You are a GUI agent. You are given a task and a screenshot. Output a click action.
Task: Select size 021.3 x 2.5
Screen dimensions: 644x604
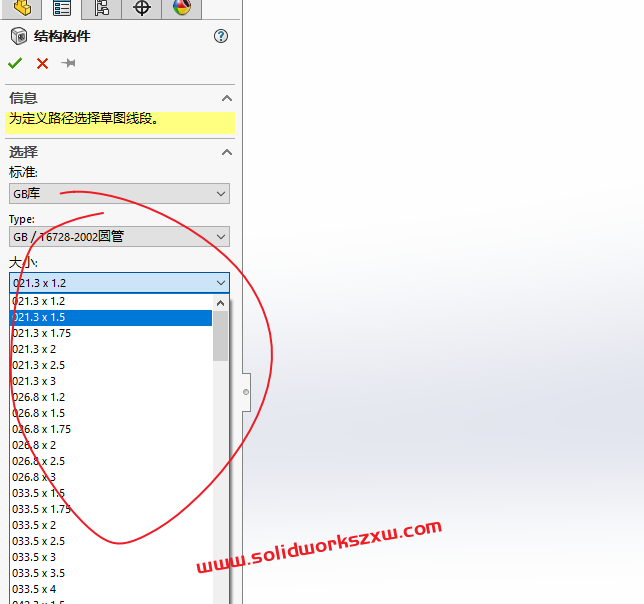click(111, 365)
